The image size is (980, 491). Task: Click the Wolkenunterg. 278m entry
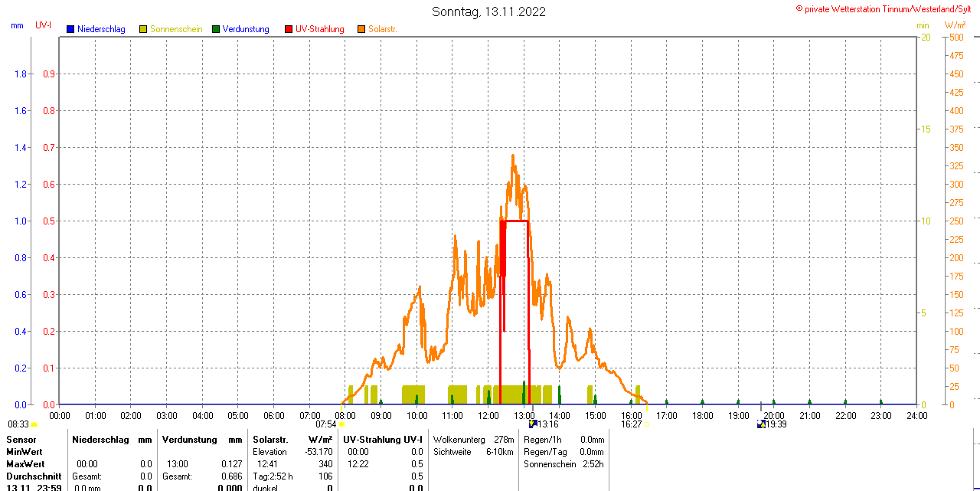coord(473,440)
